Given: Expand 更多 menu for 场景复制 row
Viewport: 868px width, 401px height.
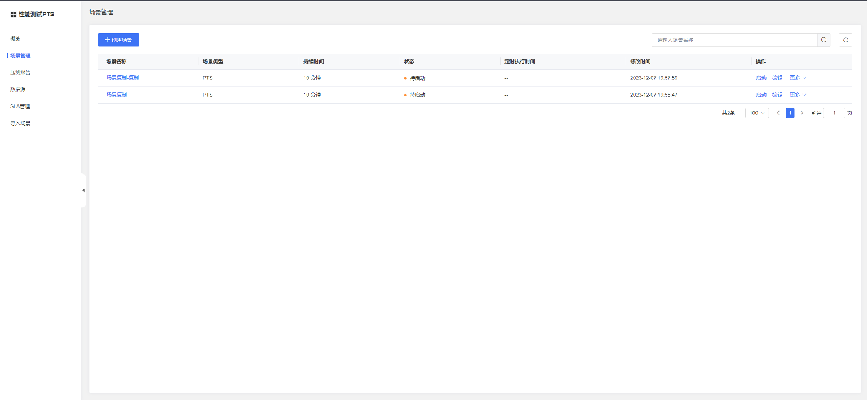Looking at the screenshot, I should (798, 95).
